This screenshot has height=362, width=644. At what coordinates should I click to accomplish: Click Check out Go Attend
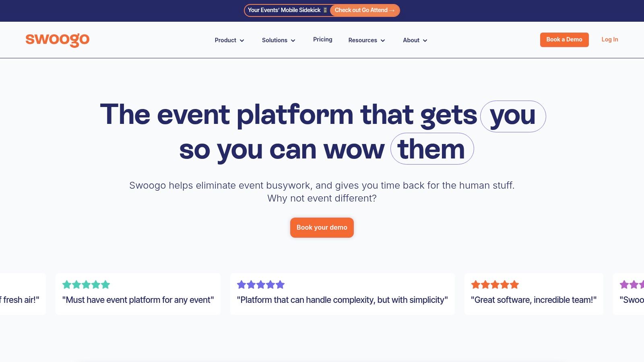coord(365,10)
